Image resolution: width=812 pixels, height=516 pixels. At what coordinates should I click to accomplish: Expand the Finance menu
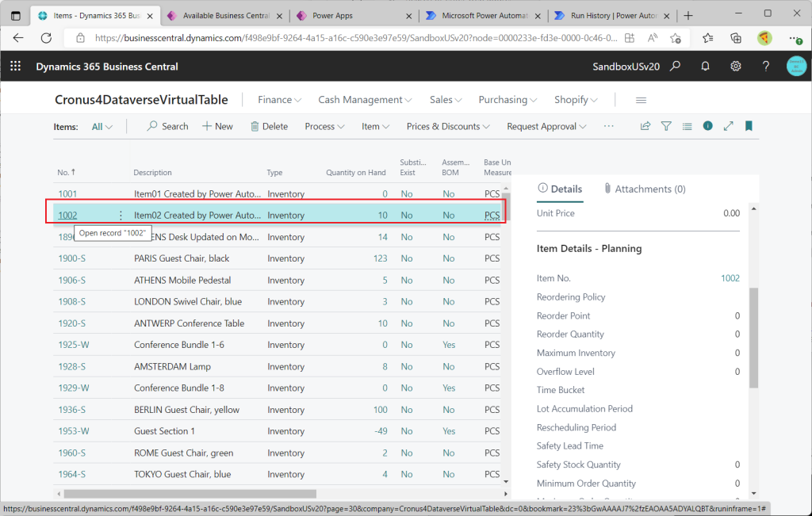coord(279,100)
